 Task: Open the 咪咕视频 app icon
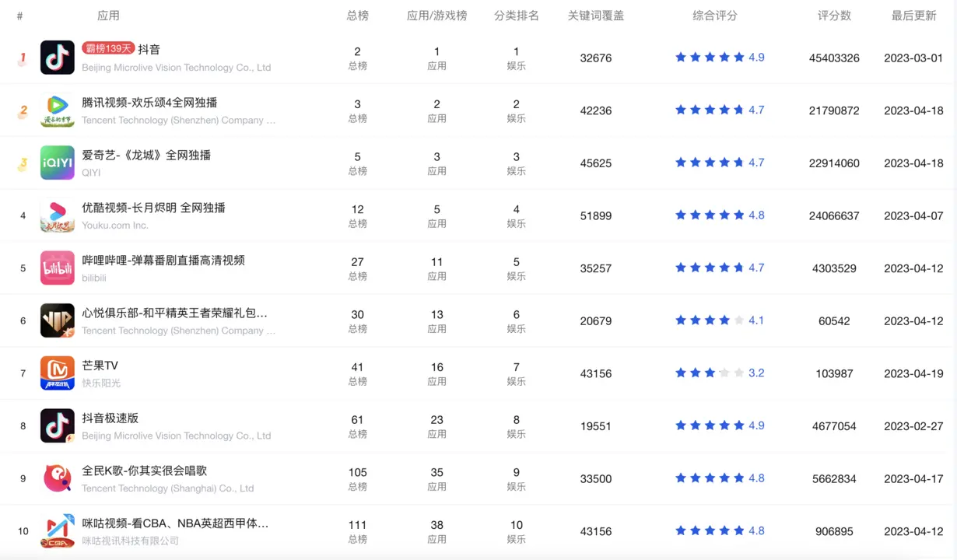pyautogui.click(x=58, y=530)
